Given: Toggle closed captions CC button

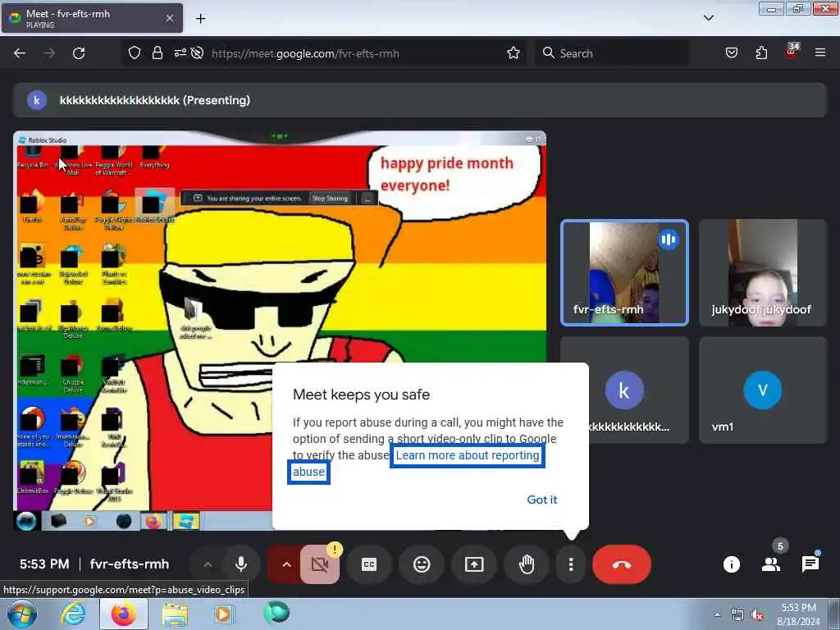Looking at the screenshot, I should 369,564.
